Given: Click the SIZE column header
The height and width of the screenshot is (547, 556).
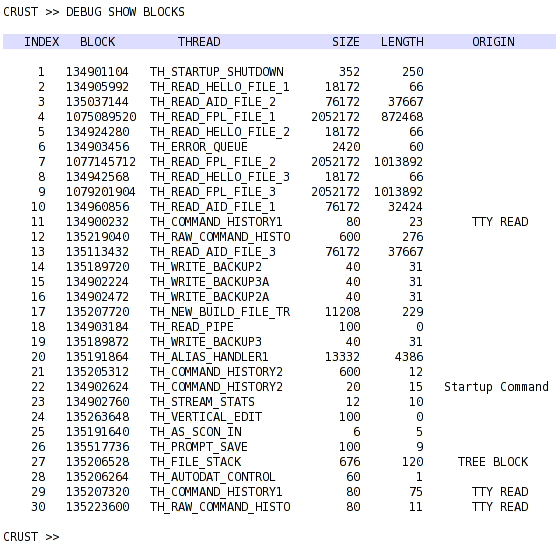Looking at the screenshot, I should click(346, 42).
